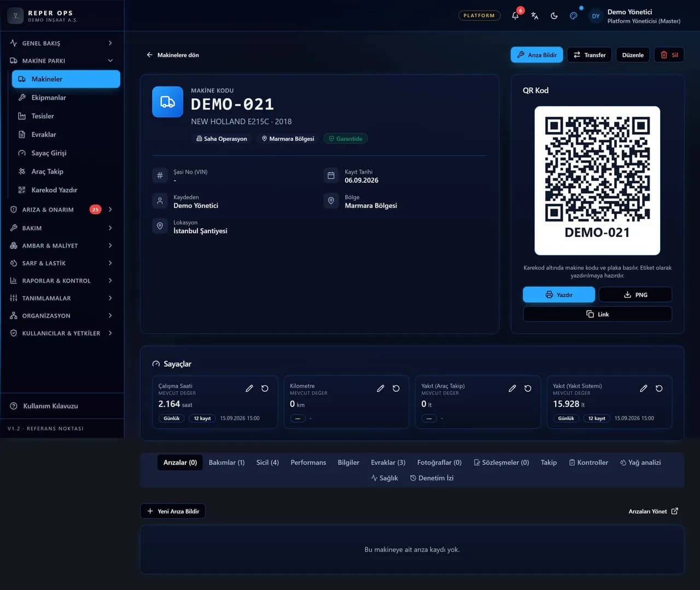Image resolution: width=700 pixels, height=590 pixels.
Task: Expand the Genel Bakış menu
Action: pyautogui.click(x=62, y=43)
